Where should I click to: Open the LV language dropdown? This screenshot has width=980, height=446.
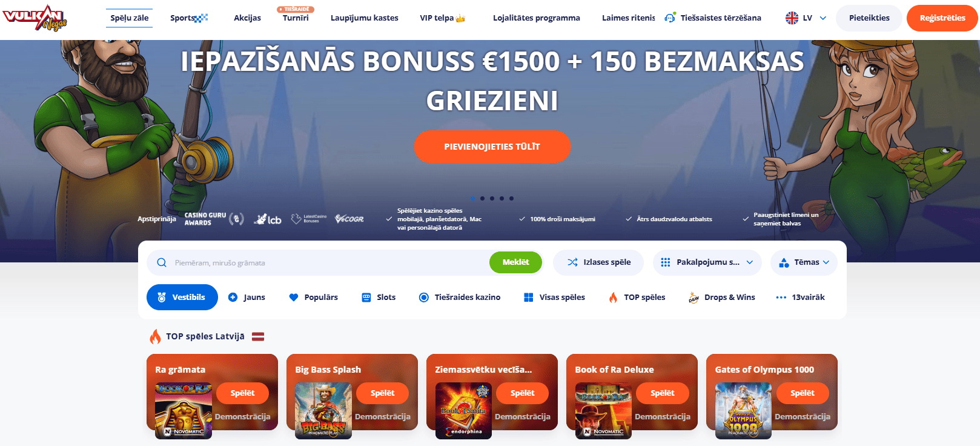[x=806, y=18]
